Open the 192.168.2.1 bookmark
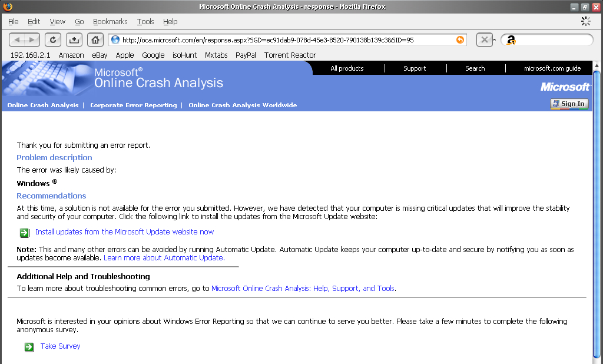 pyautogui.click(x=31, y=55)
